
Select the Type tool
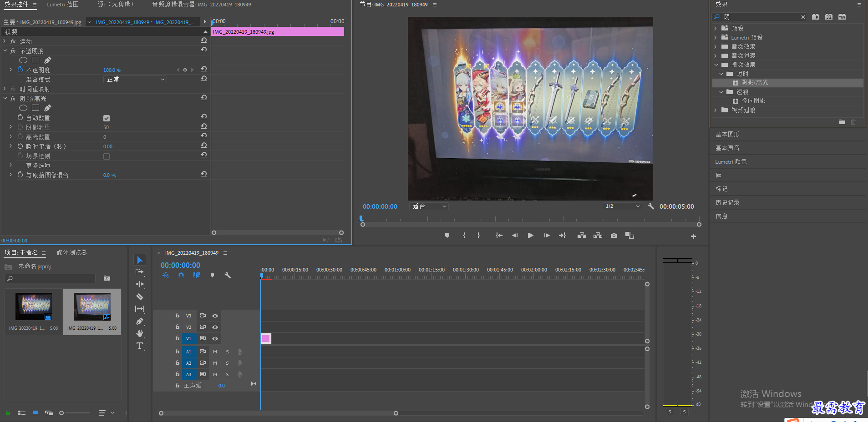[140, 346]
